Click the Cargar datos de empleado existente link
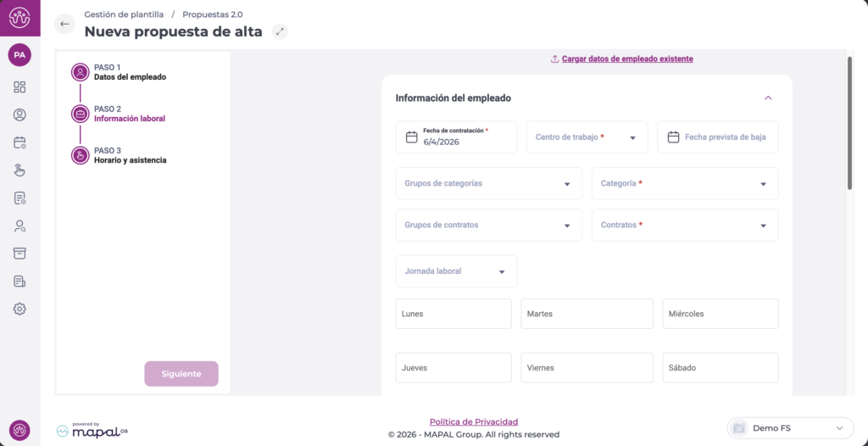The image size is (868, 446). 627,59
